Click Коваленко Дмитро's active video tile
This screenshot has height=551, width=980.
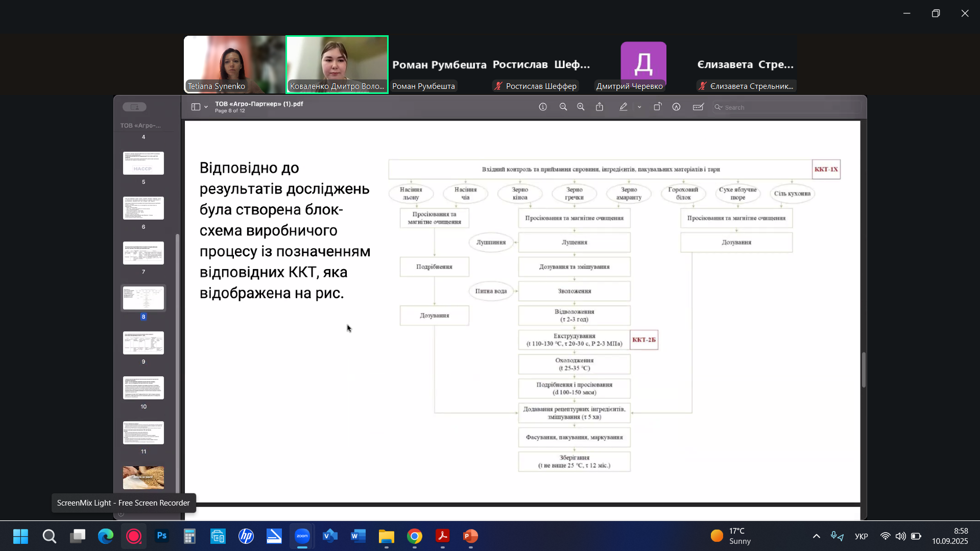(337, 64)
